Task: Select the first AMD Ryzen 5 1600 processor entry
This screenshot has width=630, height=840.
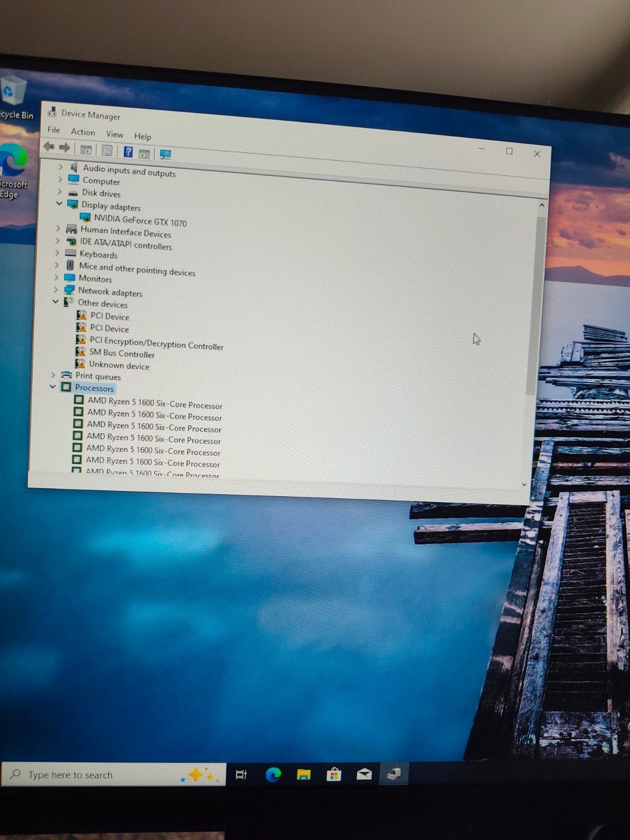Action: point(155,403)
